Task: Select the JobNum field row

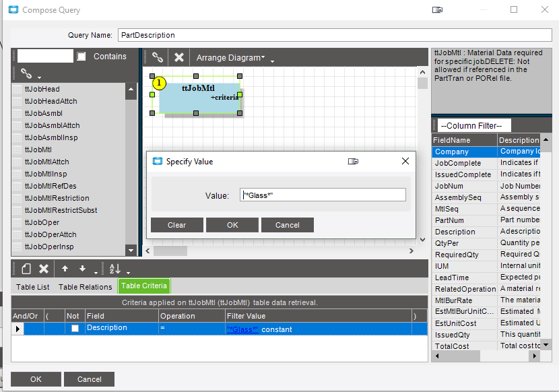Action: (x=486, y=186)
